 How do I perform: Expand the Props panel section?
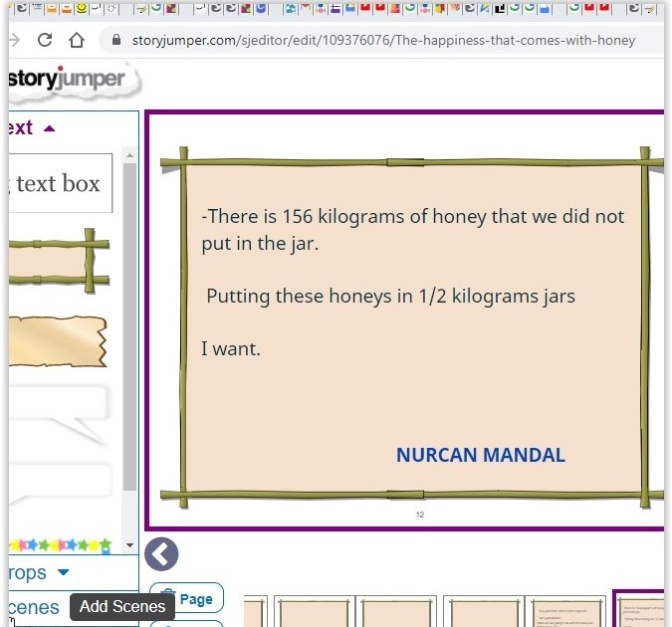[39, 572]
